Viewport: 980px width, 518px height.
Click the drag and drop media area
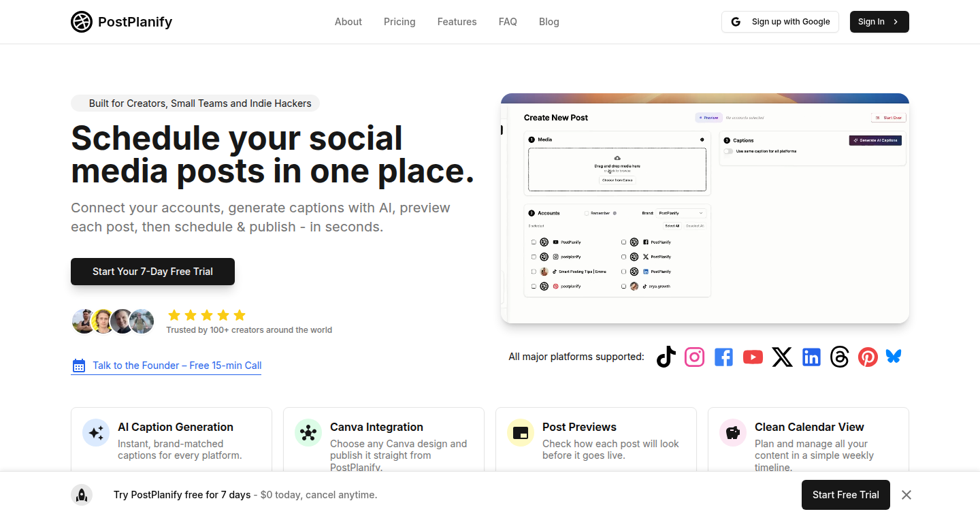tap(617, 169)
